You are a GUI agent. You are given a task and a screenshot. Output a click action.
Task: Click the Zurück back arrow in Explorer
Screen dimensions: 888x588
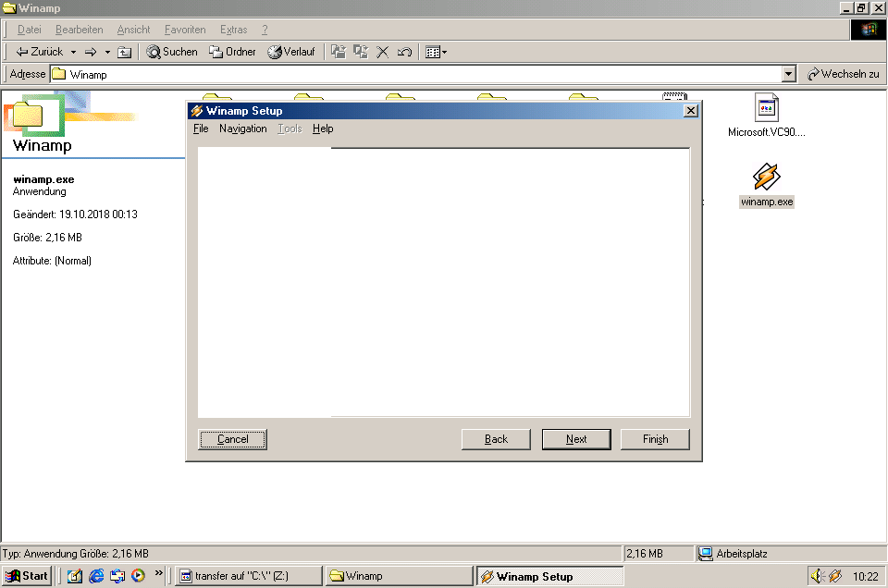pos(39,52)
